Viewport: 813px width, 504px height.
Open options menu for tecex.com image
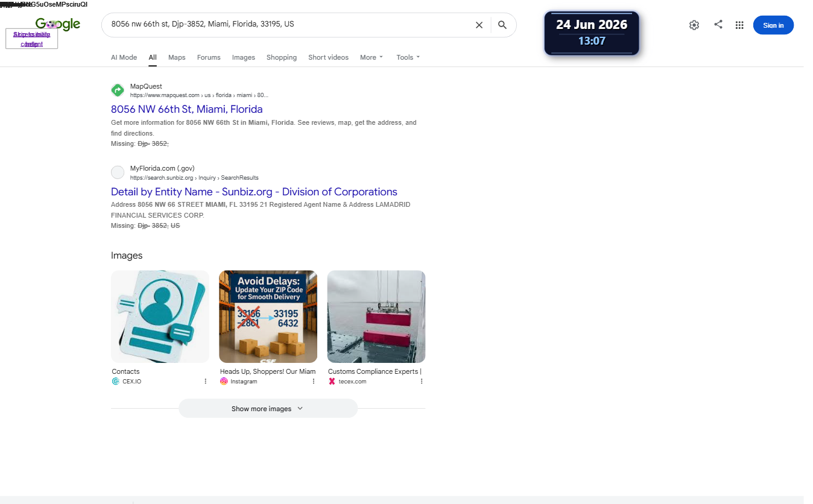click(421, 381)
